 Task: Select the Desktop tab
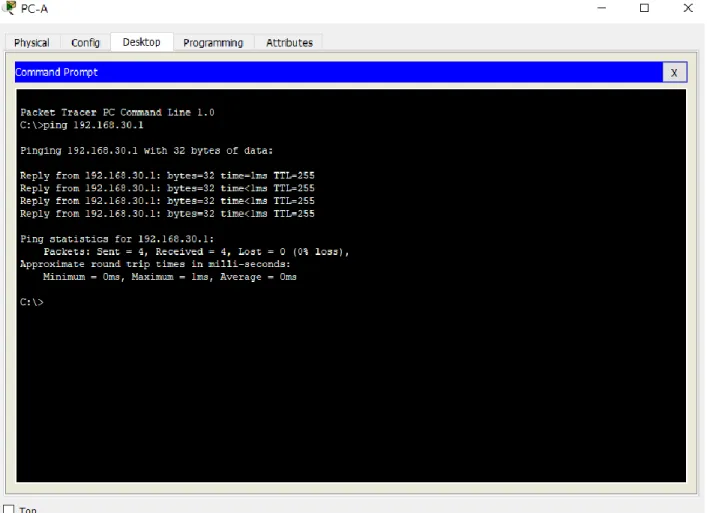142,42
